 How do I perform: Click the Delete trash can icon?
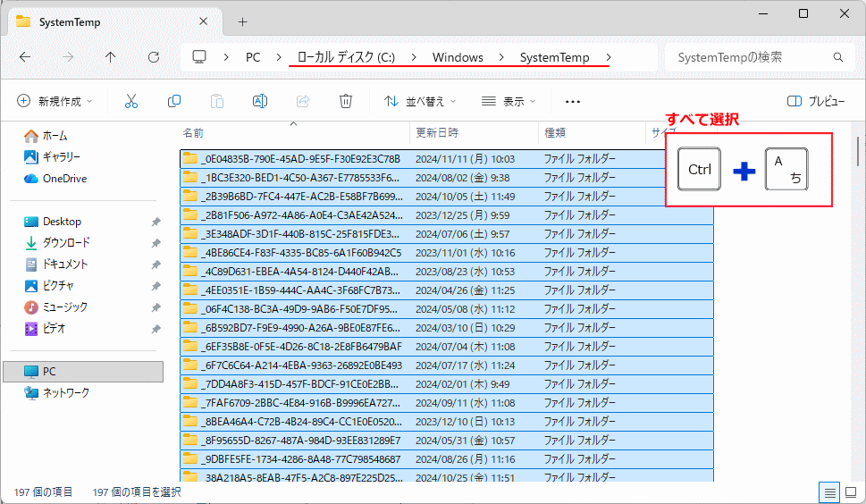pyautogui.click(x=346, y=101)
